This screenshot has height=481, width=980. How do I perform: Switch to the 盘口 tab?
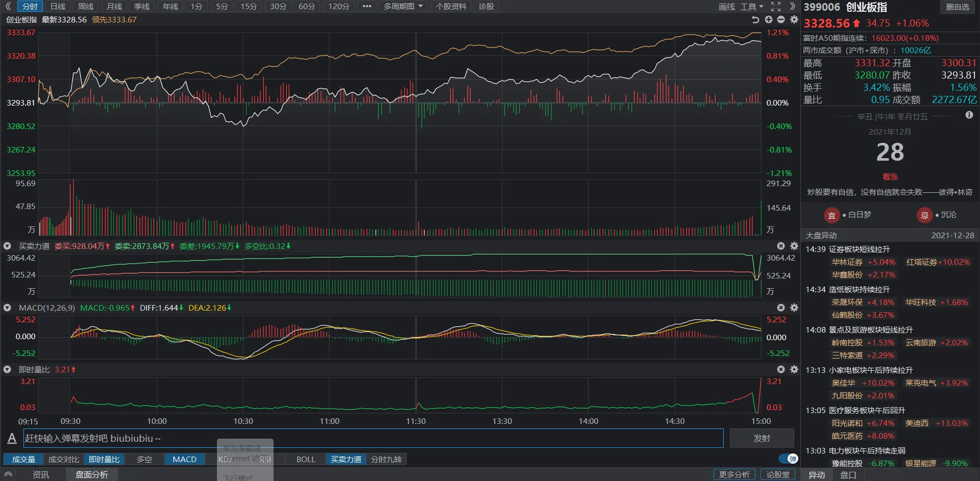point(848,475)
